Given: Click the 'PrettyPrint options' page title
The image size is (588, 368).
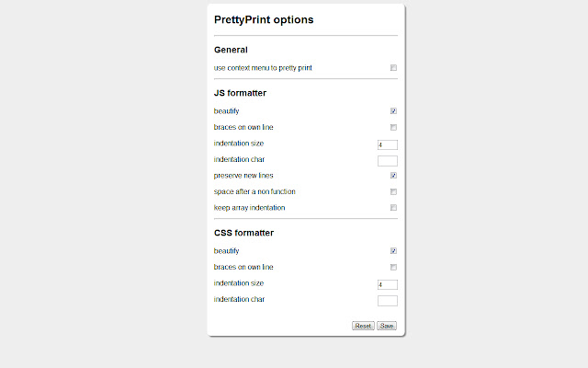Looking at the screenshot, I should [x=264, y=19].
